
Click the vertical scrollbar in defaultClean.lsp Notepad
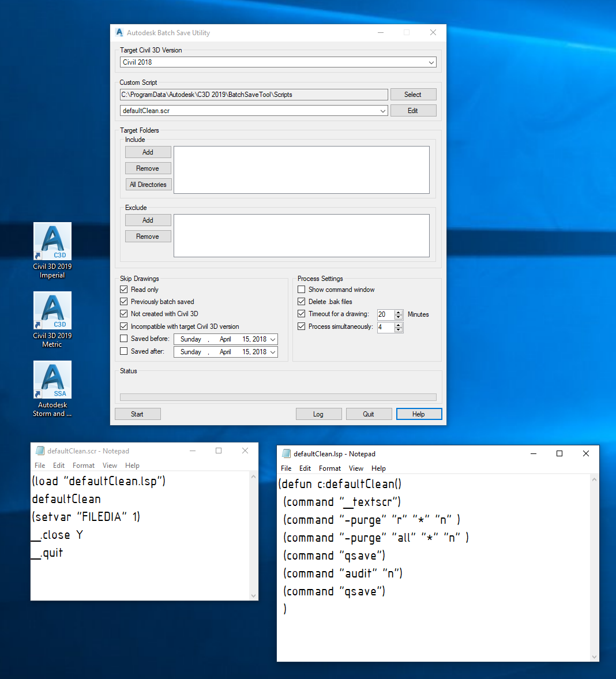click(x=594, y=565)
